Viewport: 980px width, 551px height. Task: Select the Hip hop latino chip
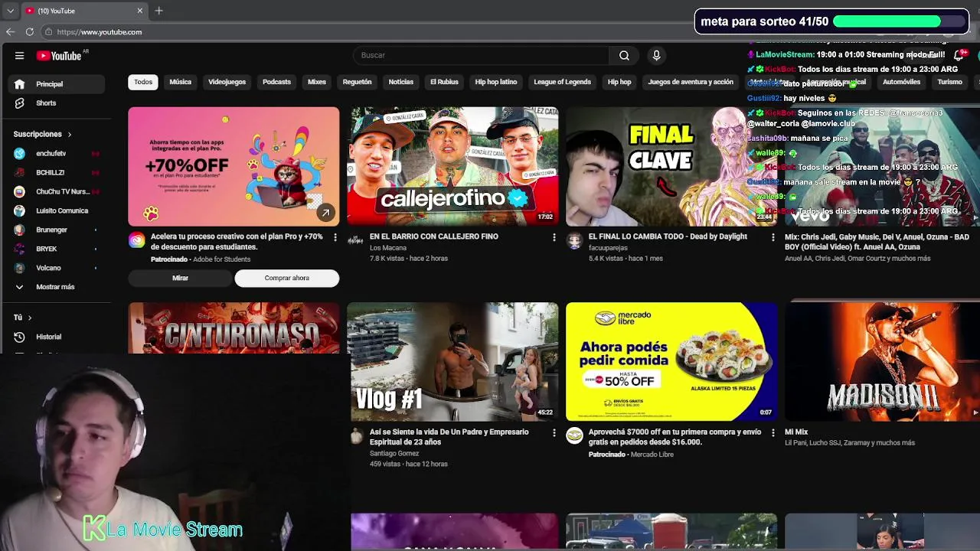point(496,82)
